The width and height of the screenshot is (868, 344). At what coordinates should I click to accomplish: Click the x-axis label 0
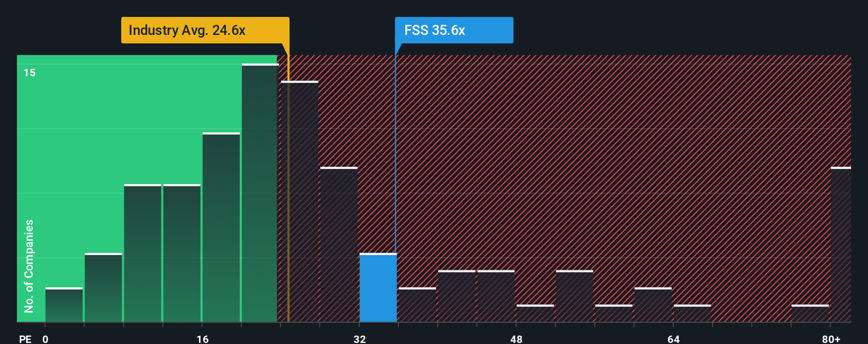coord(46,339)
